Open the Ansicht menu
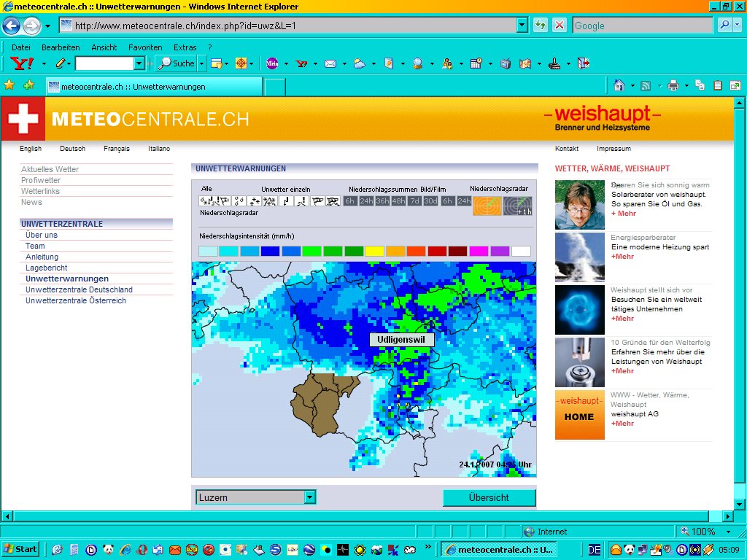This screenshot has width=747, height=560. (104, 47)
